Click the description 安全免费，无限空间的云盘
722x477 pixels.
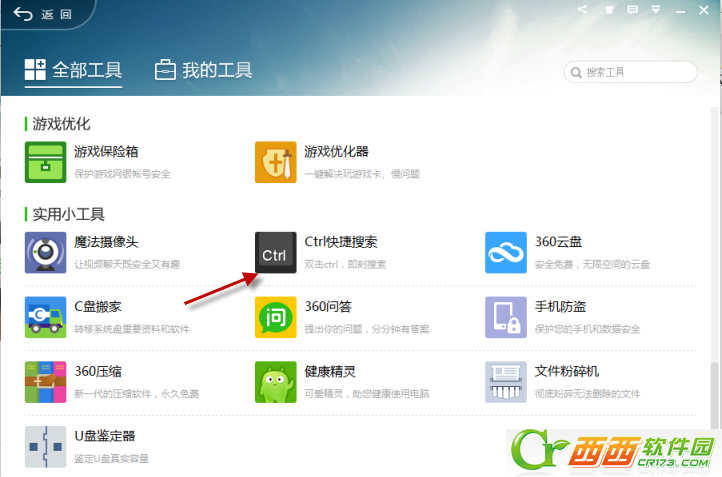pos(592,264)
